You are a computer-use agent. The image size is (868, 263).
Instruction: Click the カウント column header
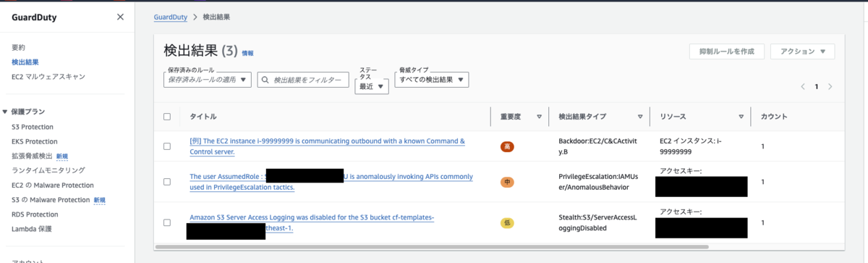[774, 117]
